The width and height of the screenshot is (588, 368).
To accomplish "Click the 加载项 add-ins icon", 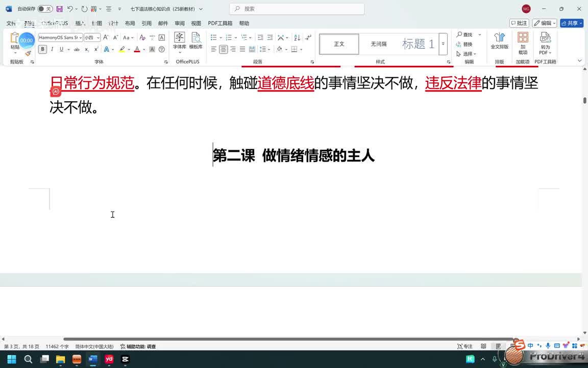I will [523, 43].
